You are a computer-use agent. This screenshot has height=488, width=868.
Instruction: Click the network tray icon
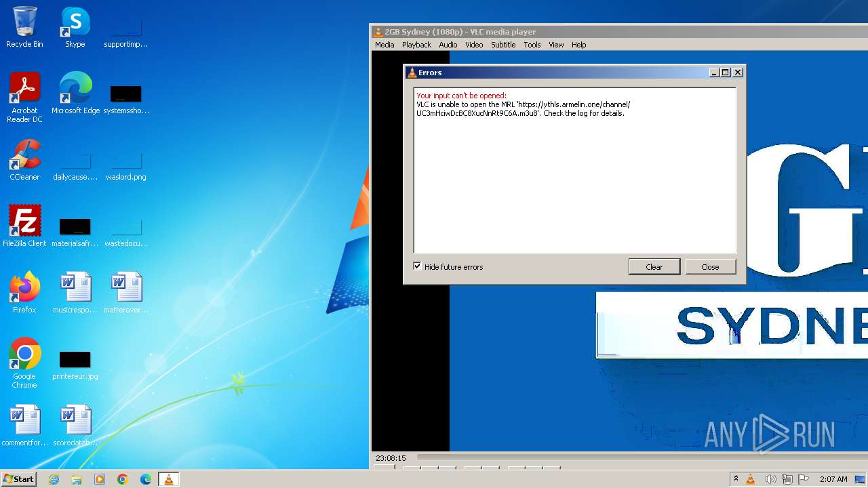coord(787,479)
